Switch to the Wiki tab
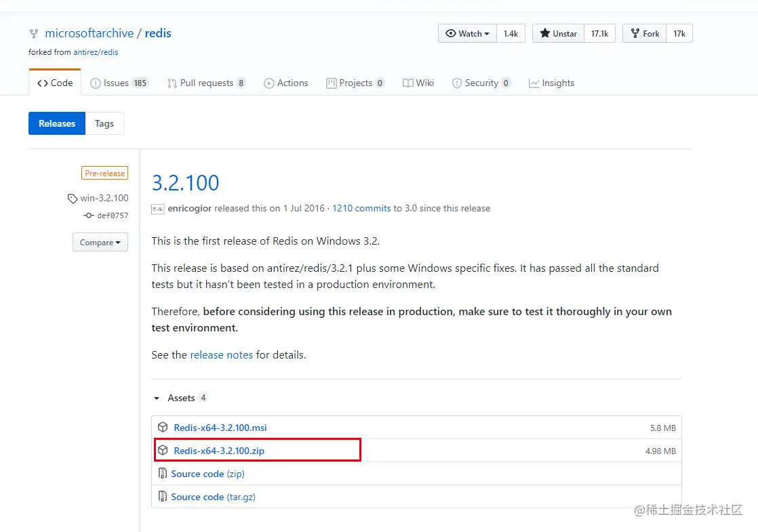Screen dimensions: 758x532 pos(418,83)
